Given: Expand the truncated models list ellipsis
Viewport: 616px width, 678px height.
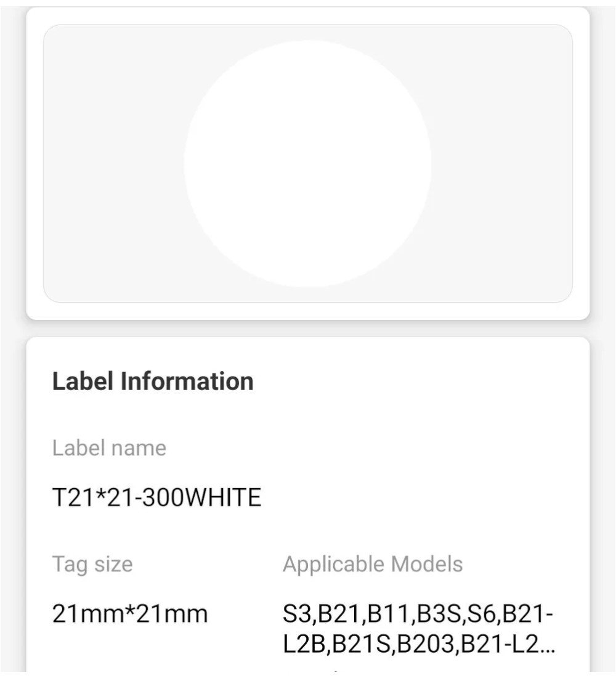Looking at the screenshot, I should click(x=547, y=644).
